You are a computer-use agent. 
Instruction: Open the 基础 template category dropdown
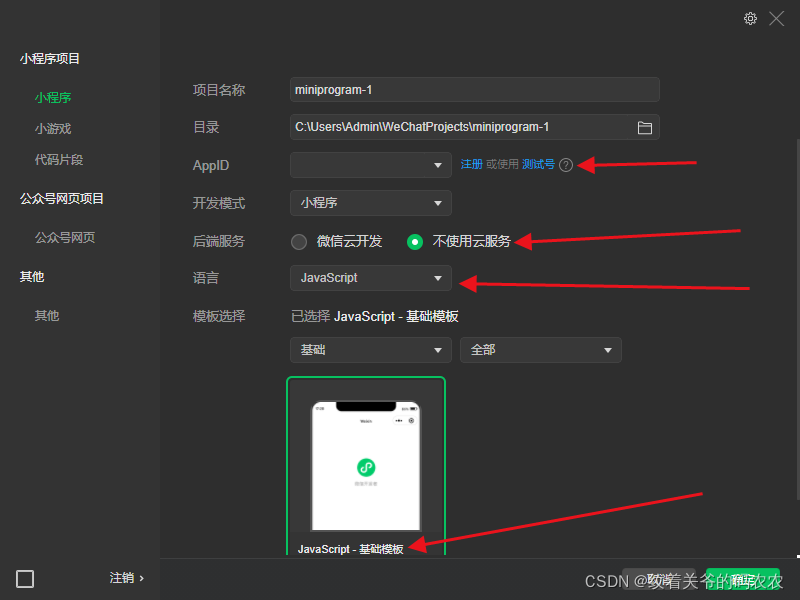371,350
